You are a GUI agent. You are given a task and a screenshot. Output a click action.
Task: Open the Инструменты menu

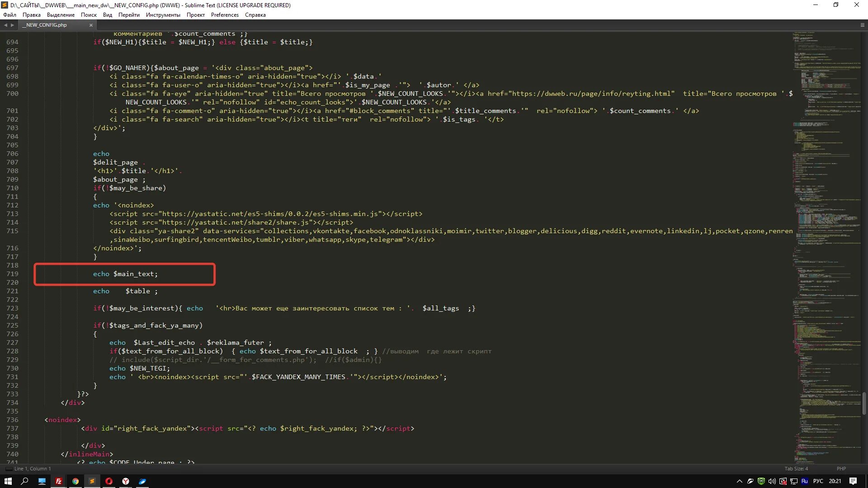pos(163,15)
